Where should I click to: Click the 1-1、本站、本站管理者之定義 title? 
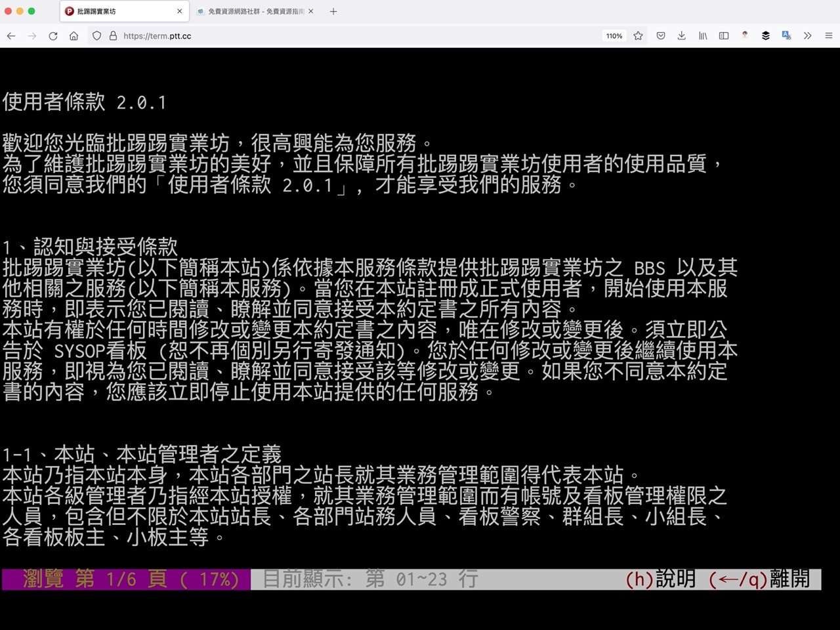point(142,454)
